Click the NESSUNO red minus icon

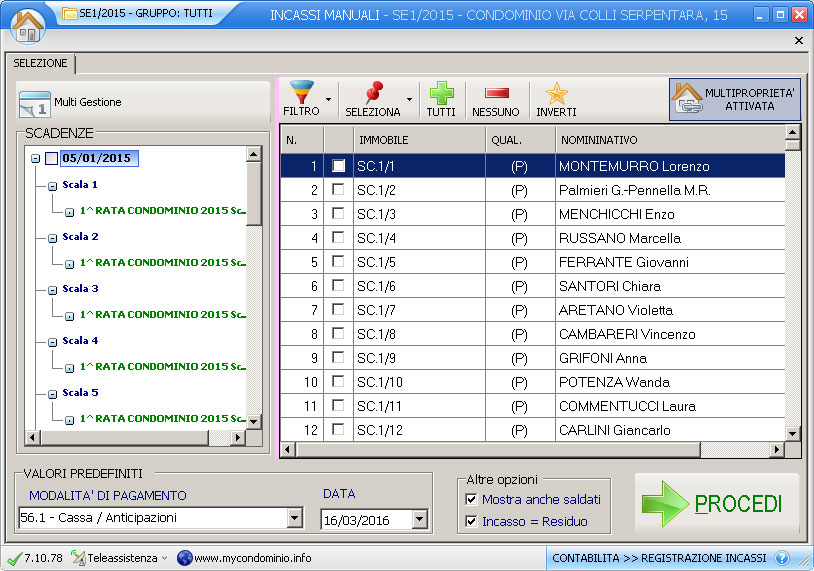(496, 93)
